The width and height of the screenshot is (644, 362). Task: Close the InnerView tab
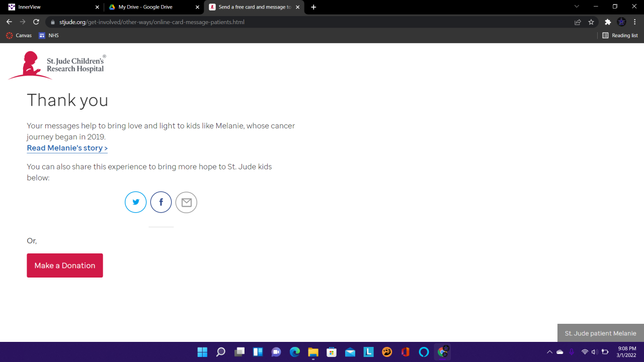(x=97, y=7)
